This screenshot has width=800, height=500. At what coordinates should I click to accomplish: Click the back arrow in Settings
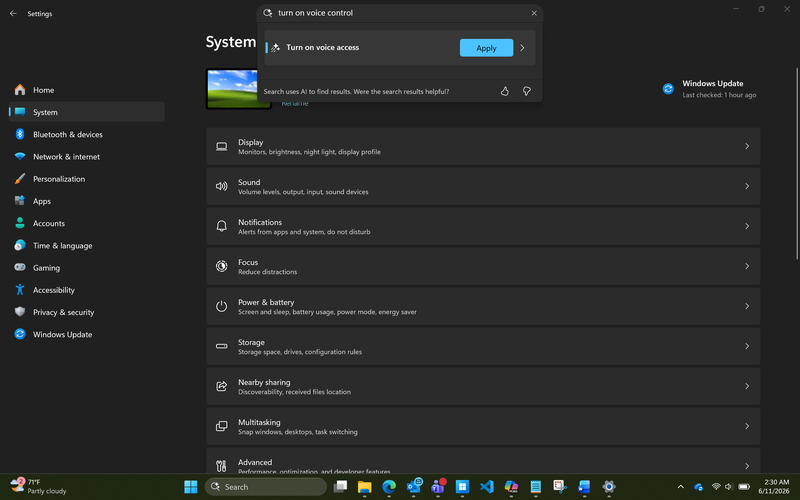(x=13, y=14)
